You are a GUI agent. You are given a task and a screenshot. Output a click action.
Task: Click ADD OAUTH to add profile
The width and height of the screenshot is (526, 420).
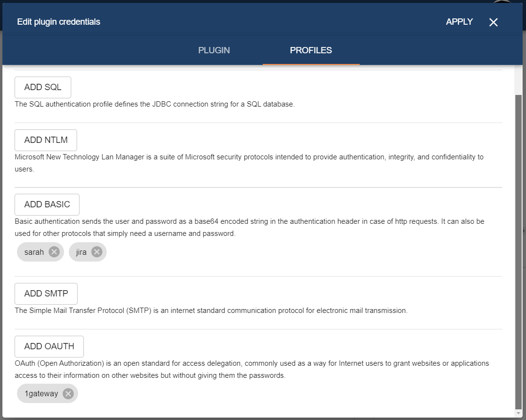tap(49, 346)
